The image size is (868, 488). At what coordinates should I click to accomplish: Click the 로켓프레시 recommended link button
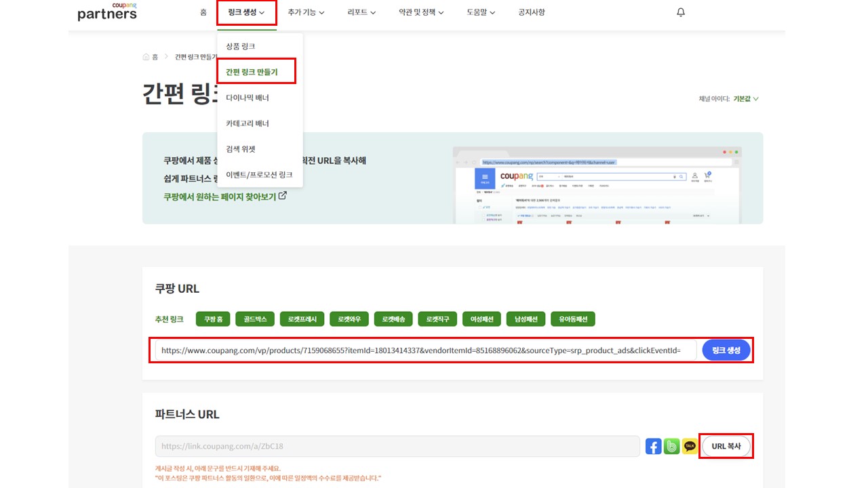[302, 319]
